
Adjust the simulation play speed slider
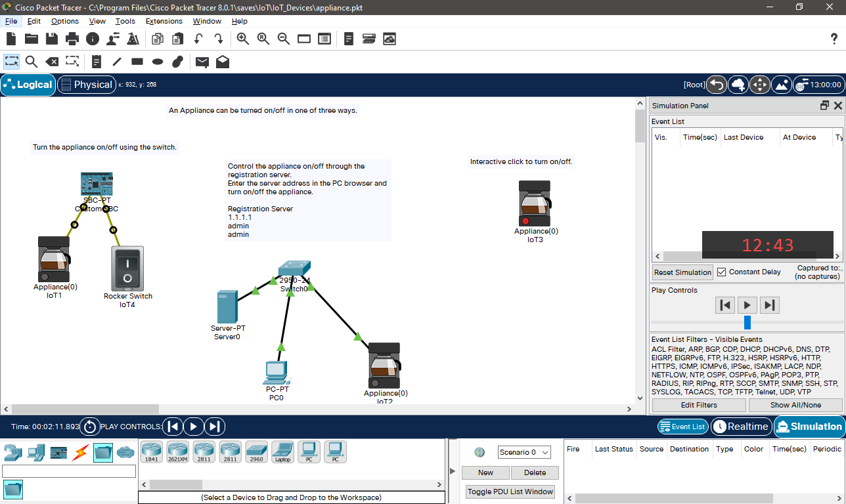pyautogui.click(x=747, y=322)
